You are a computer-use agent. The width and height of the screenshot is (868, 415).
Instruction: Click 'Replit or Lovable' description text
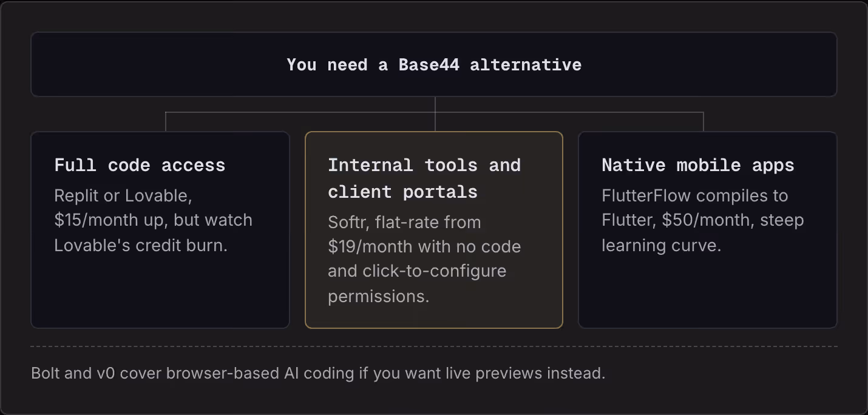[153, 221]
